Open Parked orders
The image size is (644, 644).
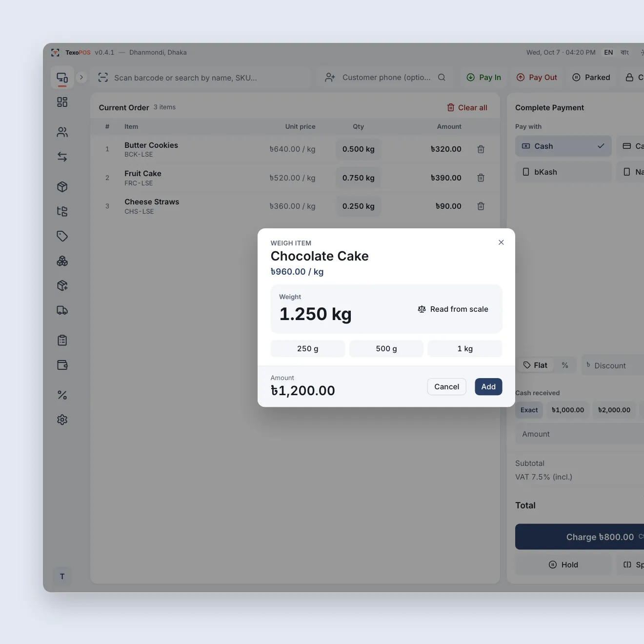click(x=591, y=77)
